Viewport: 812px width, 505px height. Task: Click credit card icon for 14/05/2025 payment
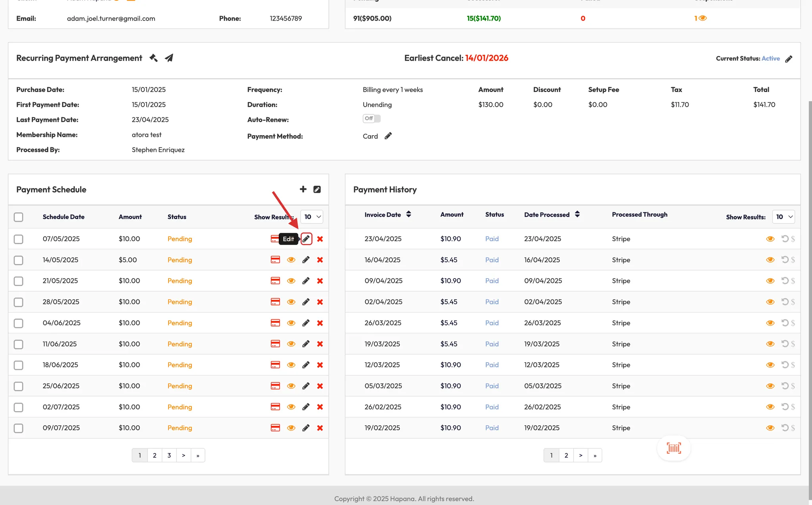275,260
